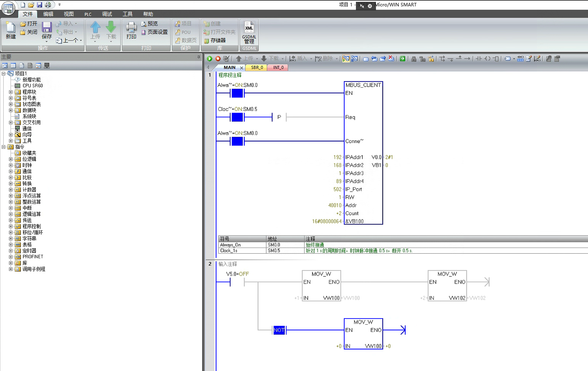Open quick access toolbar customize dropdown
This screenshot has height=371, width=588.
coord(59,5)
